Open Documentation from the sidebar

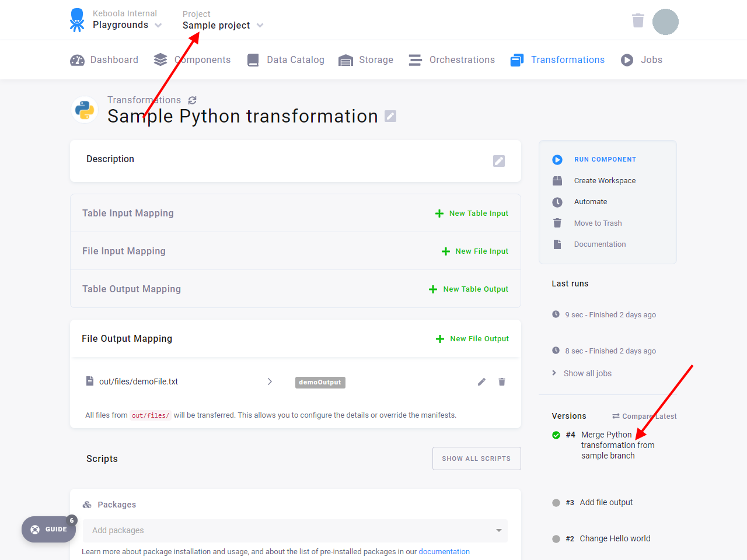pos(600,244)
